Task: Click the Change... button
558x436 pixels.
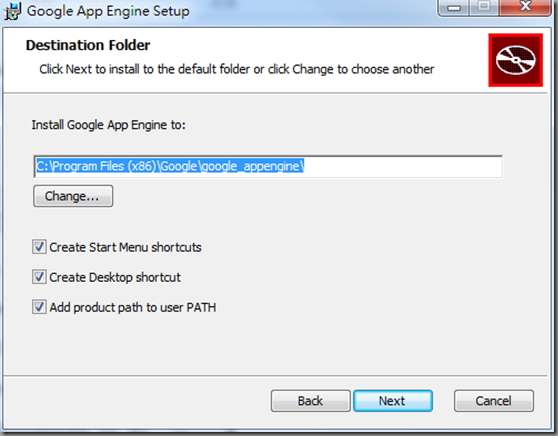Action: (x=73, y=196)
